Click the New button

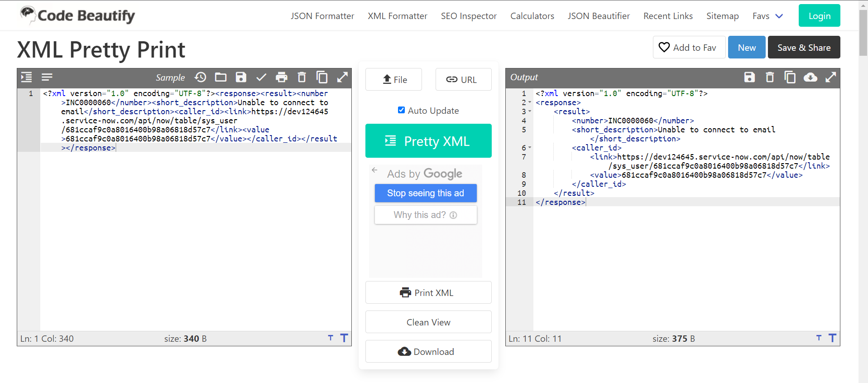(x=747, y=47)
